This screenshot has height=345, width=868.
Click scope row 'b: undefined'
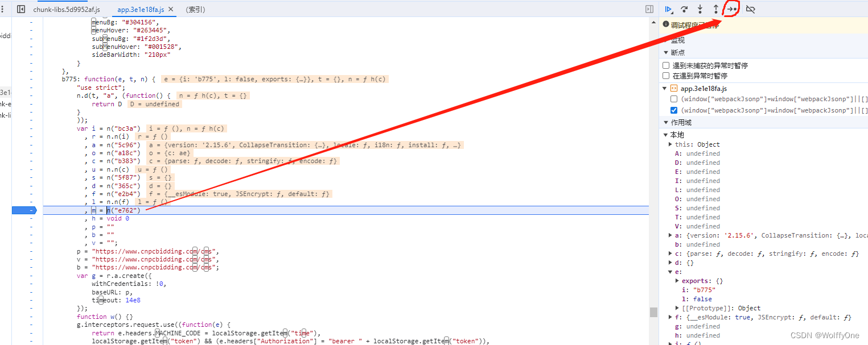pyautogui.click(x=697, y=244)
